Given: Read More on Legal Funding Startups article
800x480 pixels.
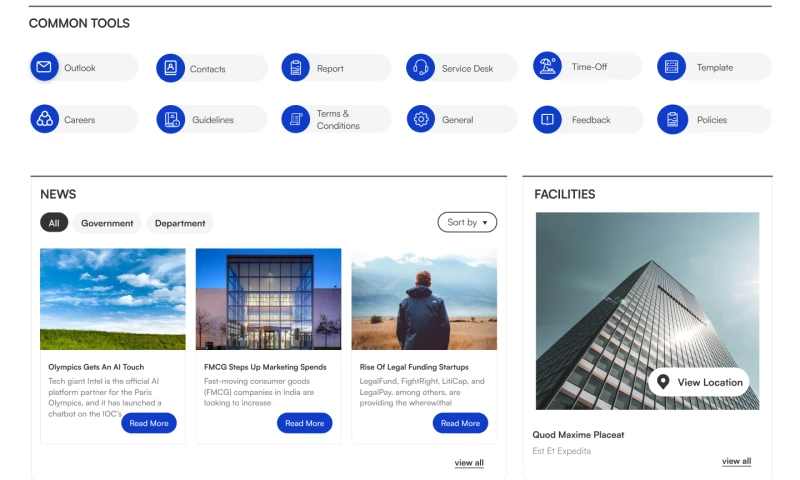Looking at the screenshot, I should (460, 423).
